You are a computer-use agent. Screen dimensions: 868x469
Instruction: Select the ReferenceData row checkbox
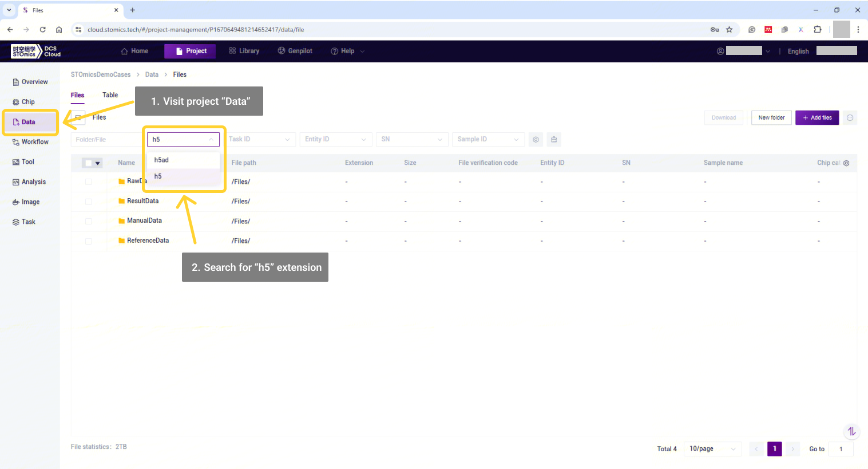[x=88, y=241]
